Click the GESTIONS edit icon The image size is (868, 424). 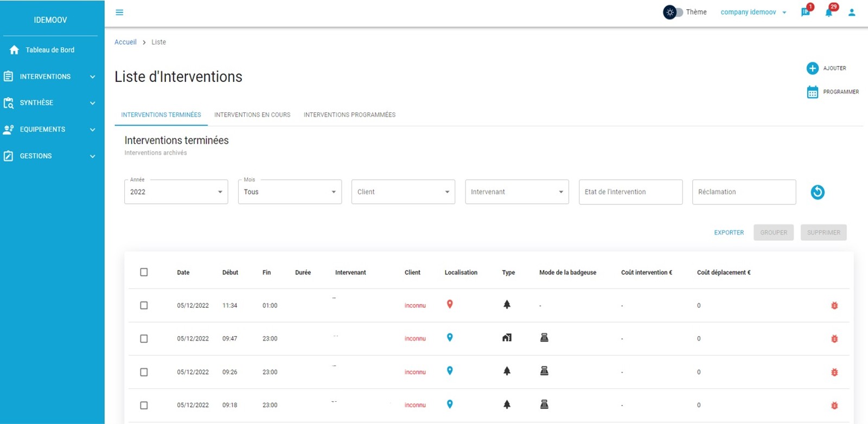[8, 156]
